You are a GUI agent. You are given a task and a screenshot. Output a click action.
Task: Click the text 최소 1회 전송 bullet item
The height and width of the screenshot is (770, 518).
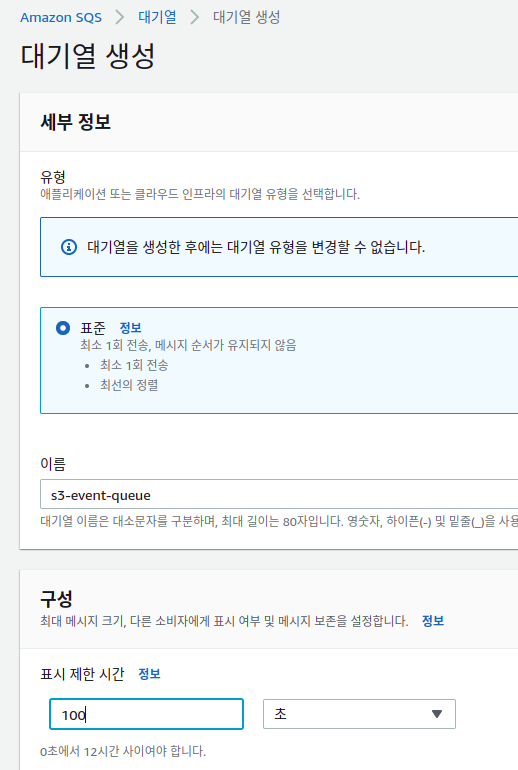[x=134, y=365]
